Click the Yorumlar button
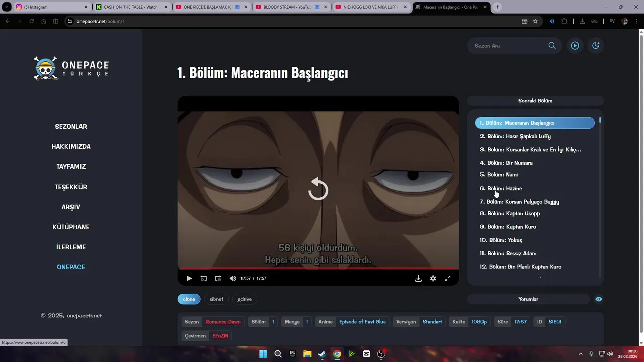Image resolution: width=644 pixels, height=362 pixels. tap(528, 299)
